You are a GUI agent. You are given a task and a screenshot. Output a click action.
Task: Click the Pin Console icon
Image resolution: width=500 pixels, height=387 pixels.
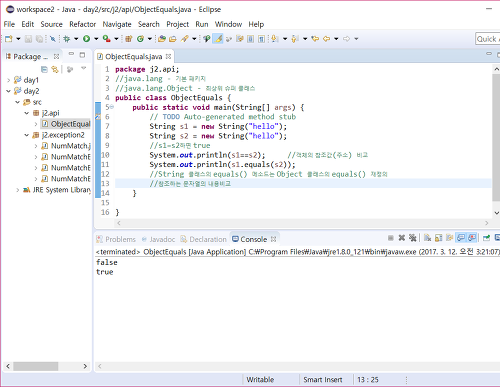(487, 238)
